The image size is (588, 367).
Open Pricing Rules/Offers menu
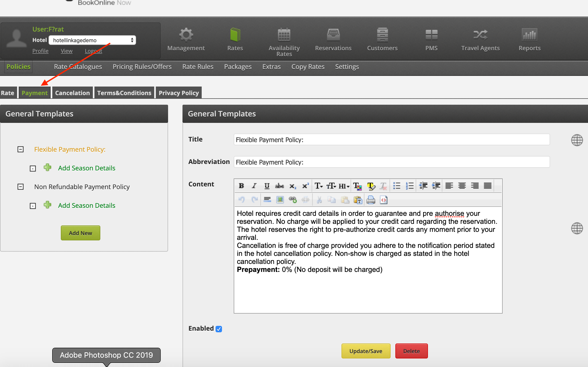tap(142, 67)
